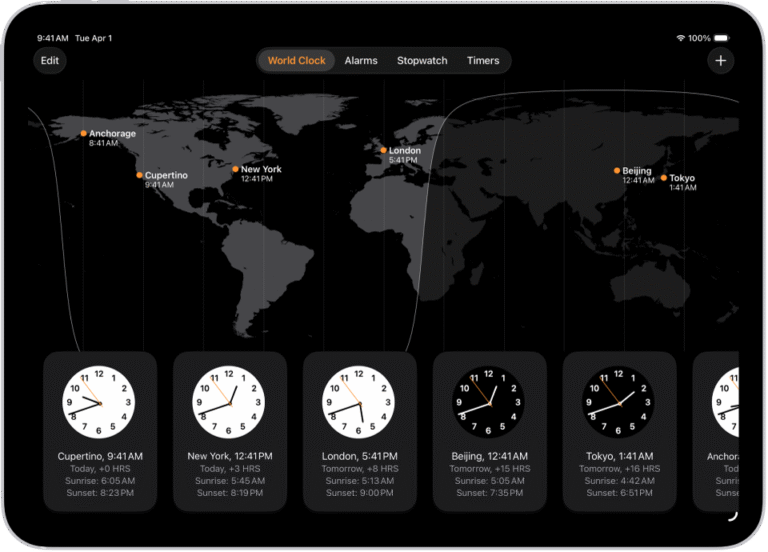Select the London analog clock face
This screenshot has height=552, width=768.
(x=359, y=402)
